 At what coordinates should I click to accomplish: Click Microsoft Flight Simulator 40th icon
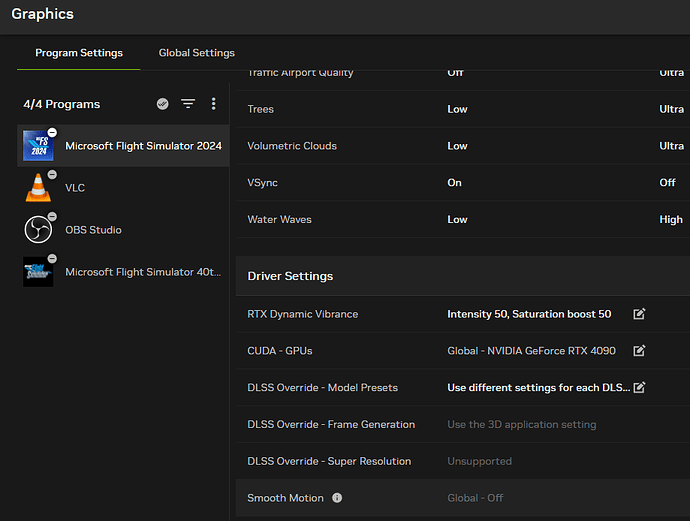[x=38, y=272]
